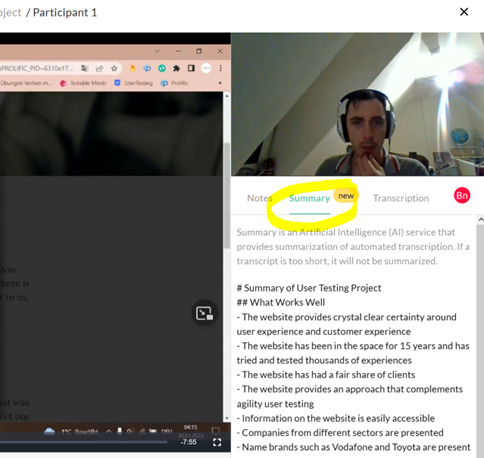
Task: Click the 'fair share of clients' line
Action: coord(326,375)
